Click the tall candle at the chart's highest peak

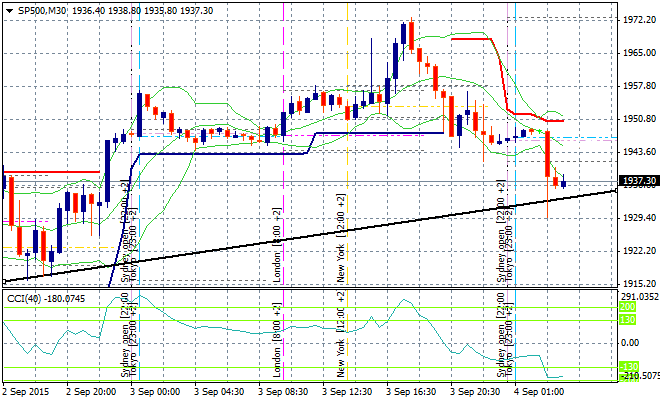(408, 33)
